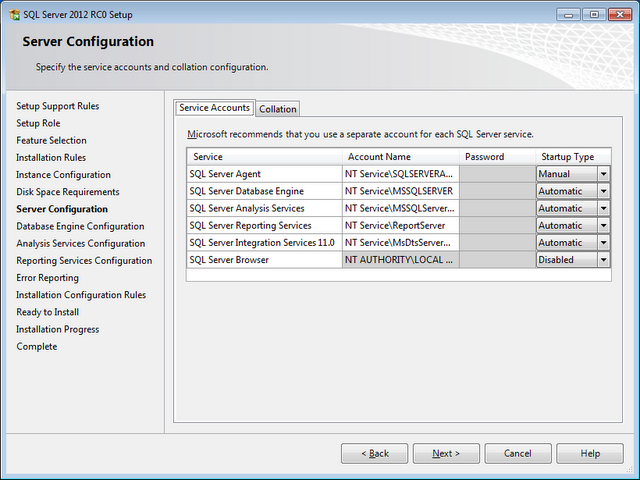The image size is (640, 480).
Task: Edit account name for SQL Server Agent
Action: [x=400, y=174]
